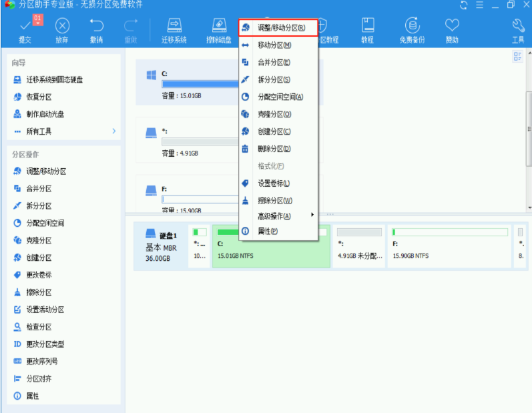The image size is (532, 413).
Task: Open window options dropdown in title bar
Action: tap(480, 5)
